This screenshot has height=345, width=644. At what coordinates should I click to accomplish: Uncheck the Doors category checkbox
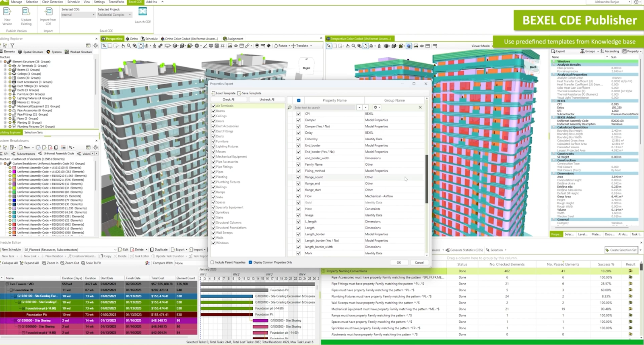coord(213,121)
